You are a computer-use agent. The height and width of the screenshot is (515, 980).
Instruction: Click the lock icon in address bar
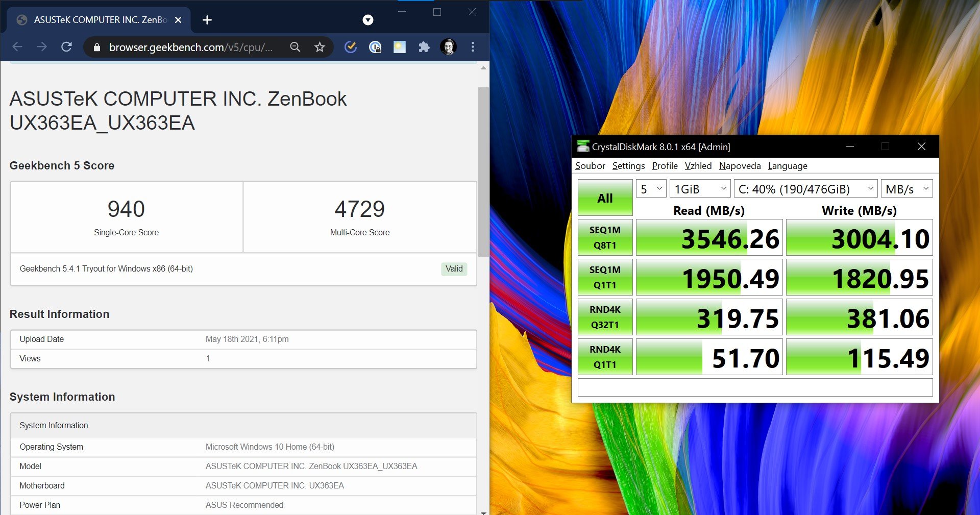pyautogui.click(x=97, y=47)
